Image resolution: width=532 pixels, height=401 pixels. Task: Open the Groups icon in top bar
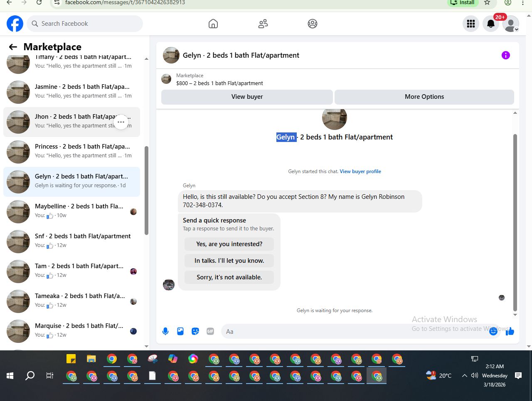[313, 24]
